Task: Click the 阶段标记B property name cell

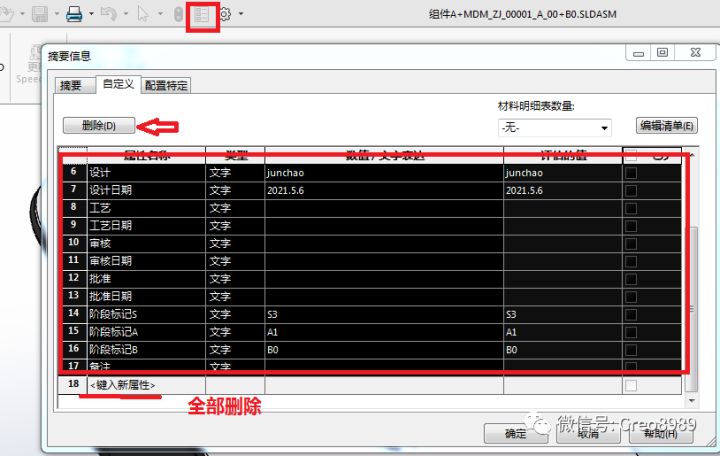Action: (146, 349)
